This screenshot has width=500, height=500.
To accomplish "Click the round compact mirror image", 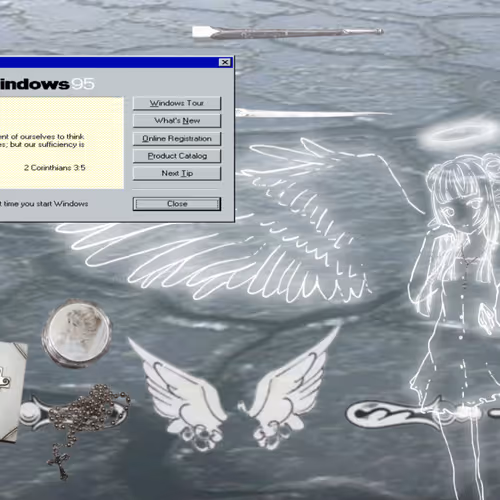I will tap(77, 333).
